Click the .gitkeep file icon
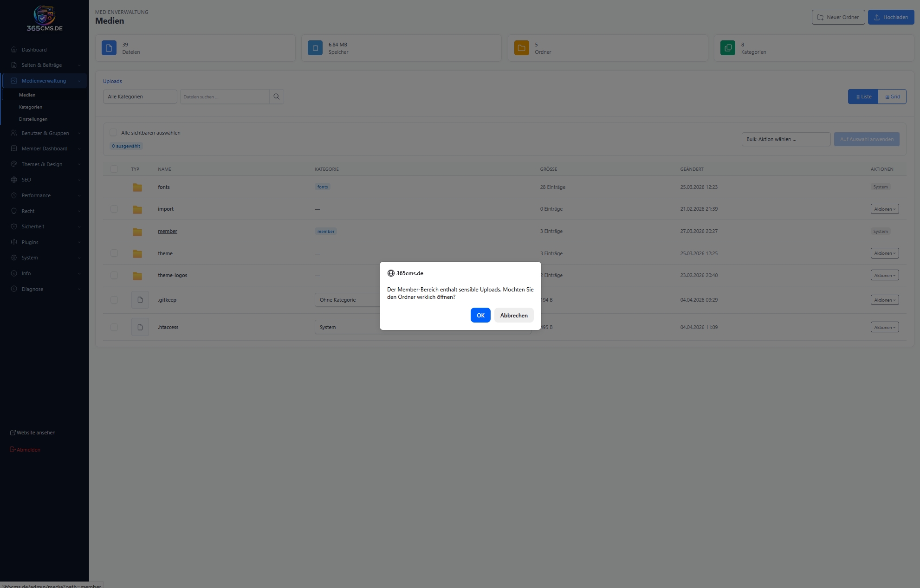Viewport: 920px width, 588px height. (x=140, y=300)
